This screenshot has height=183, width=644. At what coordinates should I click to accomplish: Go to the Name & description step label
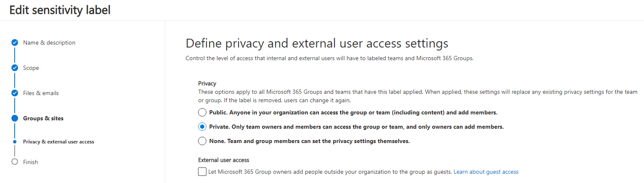(49, 42)
